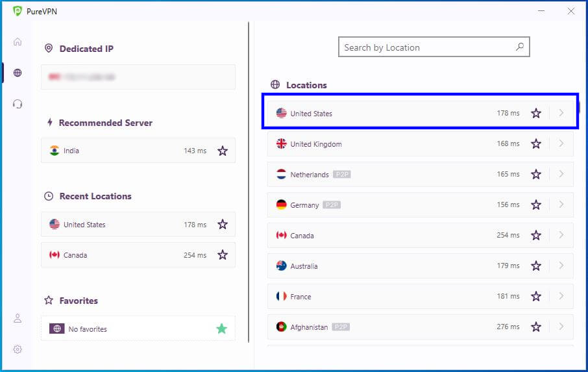Click the Germany flag icon
The image size is (588, 372).
[281, 205]
